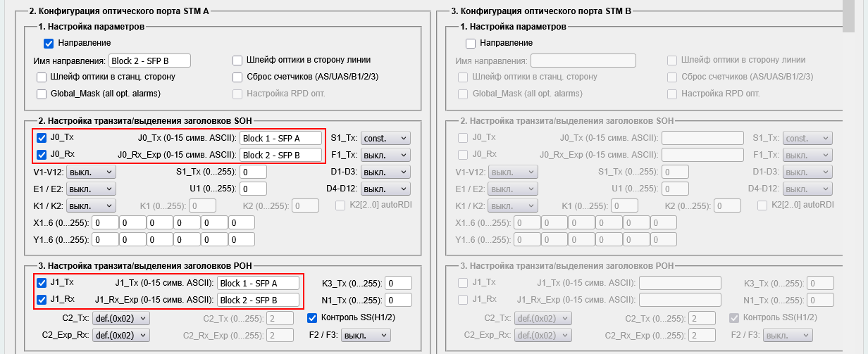Focus the J1_Tx ASCII field in STM A

click(258, 283)
